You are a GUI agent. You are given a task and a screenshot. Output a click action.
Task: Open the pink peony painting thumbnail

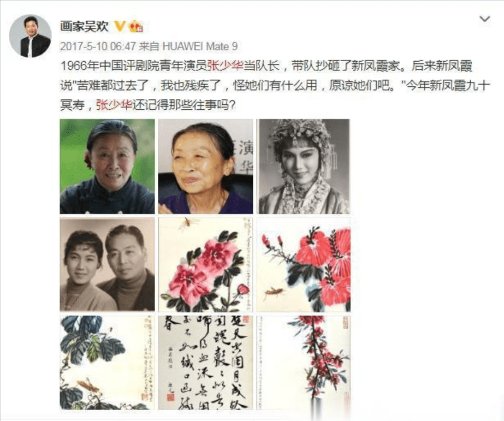pos(205,264)
